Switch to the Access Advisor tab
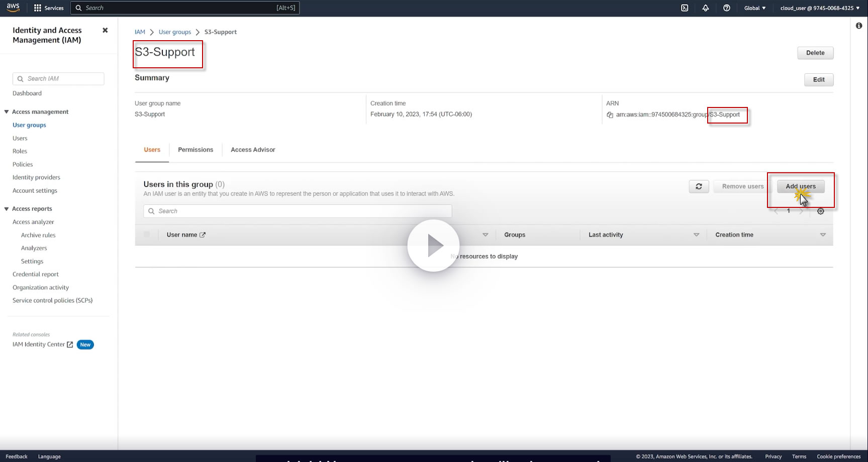Viewport: 868px width, 462px height. click(253, 150)
